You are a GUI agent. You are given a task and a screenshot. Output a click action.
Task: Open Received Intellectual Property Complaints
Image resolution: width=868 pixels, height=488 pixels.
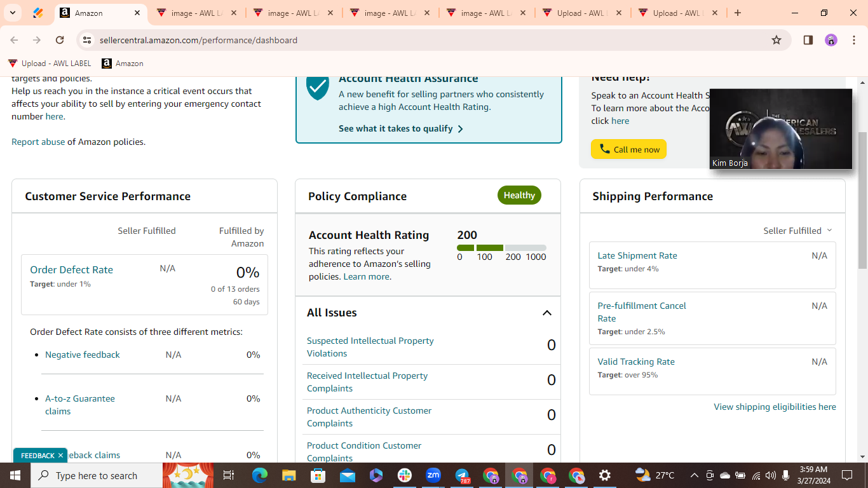click(x=367, y=382)
